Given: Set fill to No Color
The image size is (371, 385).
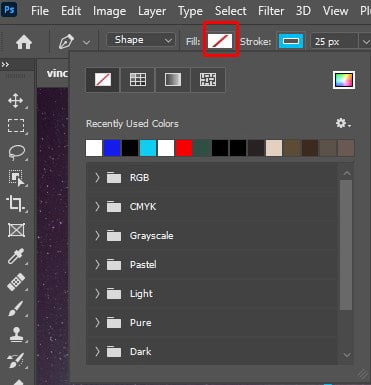Looking at the screenshot, I should click(103, 80).
